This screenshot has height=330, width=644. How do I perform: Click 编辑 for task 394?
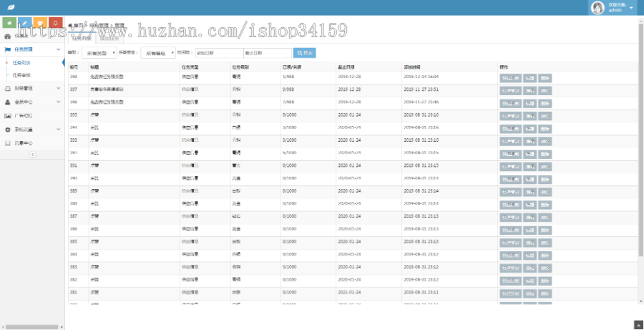[x=530, y=129]
